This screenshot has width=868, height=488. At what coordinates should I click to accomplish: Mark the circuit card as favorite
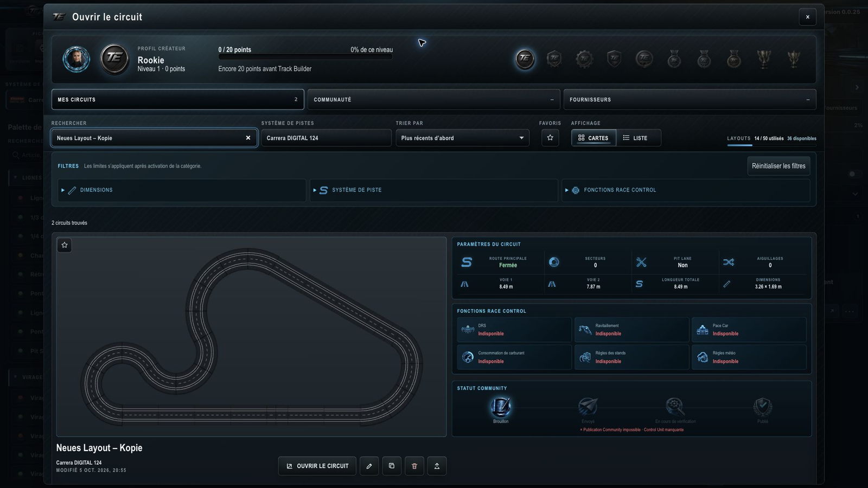pos(65,245)
